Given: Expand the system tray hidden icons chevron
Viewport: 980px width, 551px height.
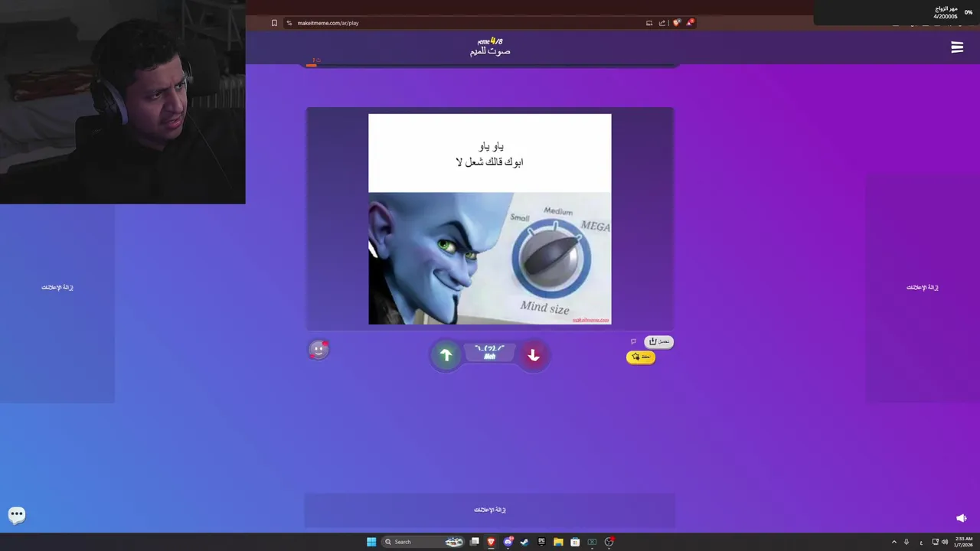Looking at the screenshot, I should click(x=893, y=542).
